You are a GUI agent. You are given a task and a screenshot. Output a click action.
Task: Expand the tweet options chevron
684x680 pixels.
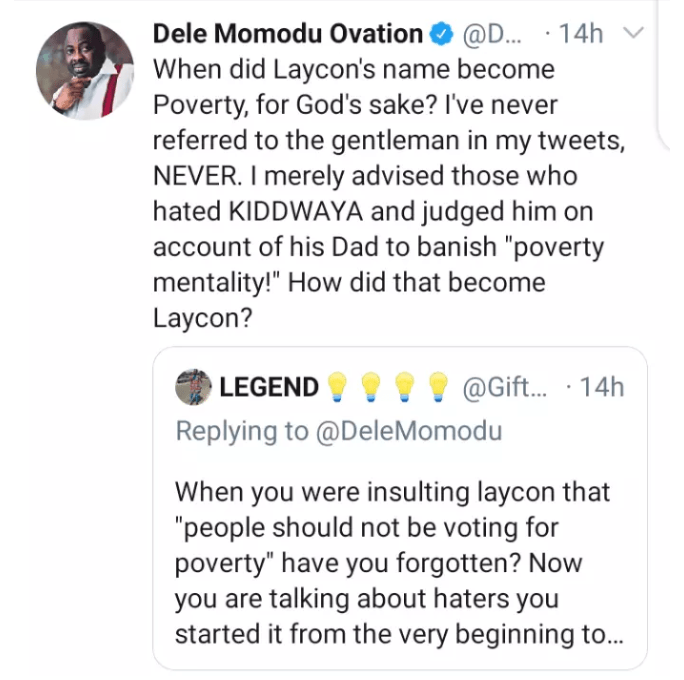click(631, 34)
